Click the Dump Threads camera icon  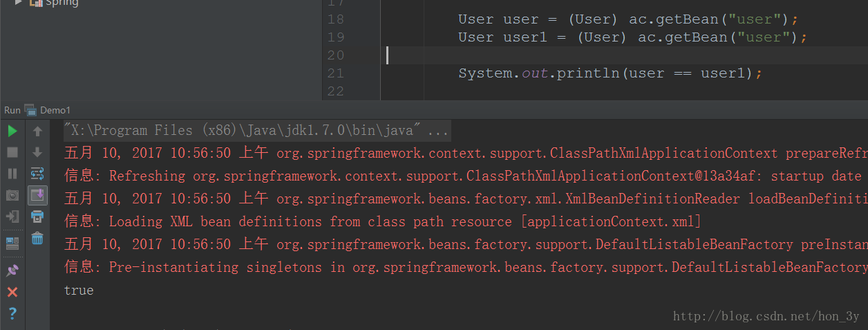pos(12,195)
